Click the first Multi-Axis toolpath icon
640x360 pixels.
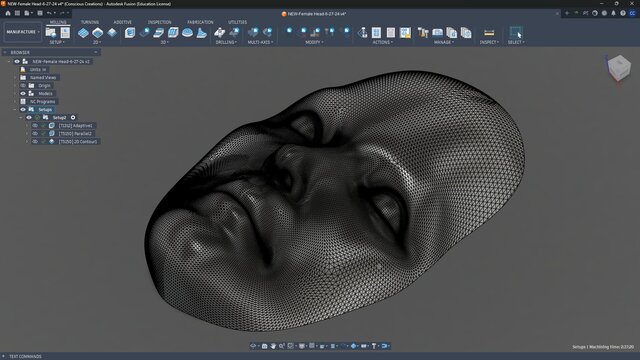[x=253, y=32]
